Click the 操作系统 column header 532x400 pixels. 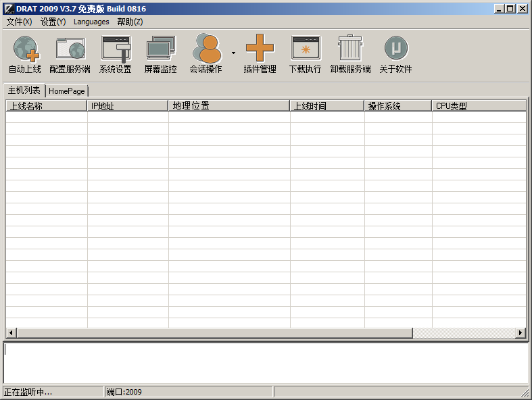pos(397,106)
